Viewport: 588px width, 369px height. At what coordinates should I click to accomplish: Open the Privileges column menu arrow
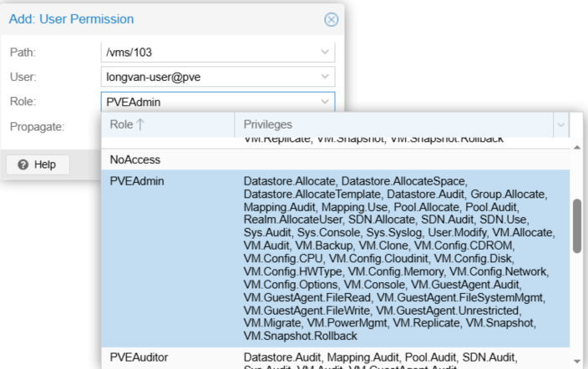point(561,124)
